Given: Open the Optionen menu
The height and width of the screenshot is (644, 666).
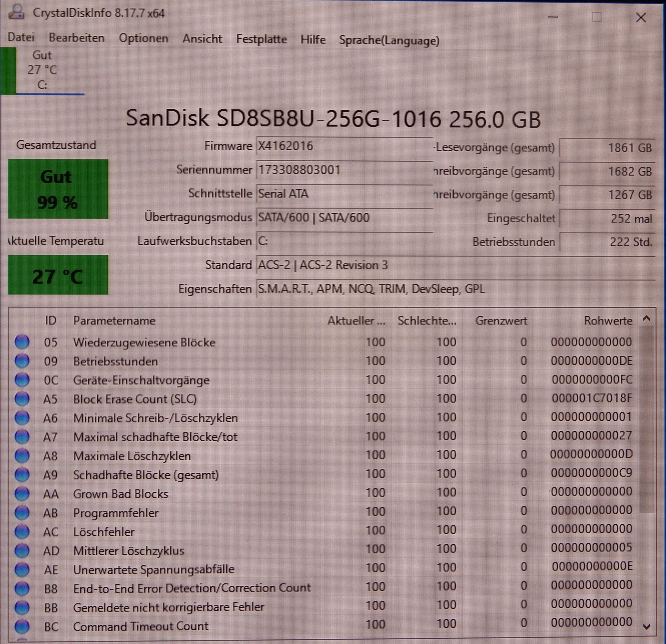Looking at the screenshot, I should 143,39.
